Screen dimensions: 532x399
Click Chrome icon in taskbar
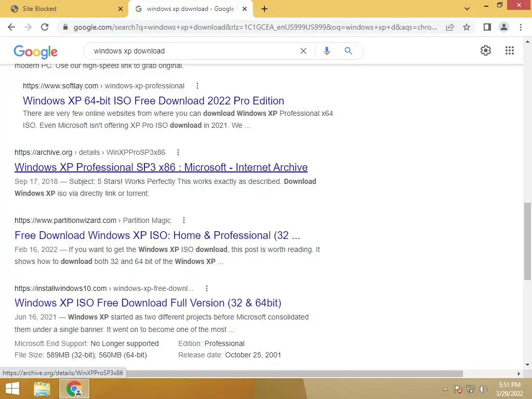click(x=74, y=389)
